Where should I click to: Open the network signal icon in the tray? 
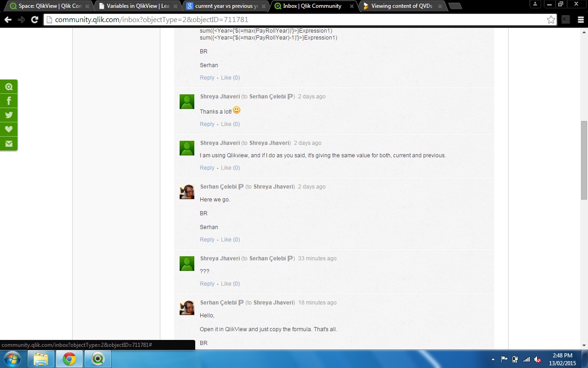point(526,359)
